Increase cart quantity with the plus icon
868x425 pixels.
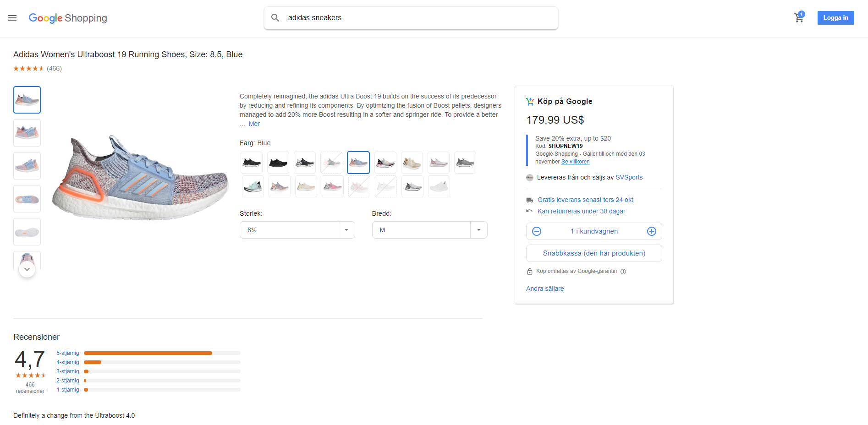tap(651, 231)
